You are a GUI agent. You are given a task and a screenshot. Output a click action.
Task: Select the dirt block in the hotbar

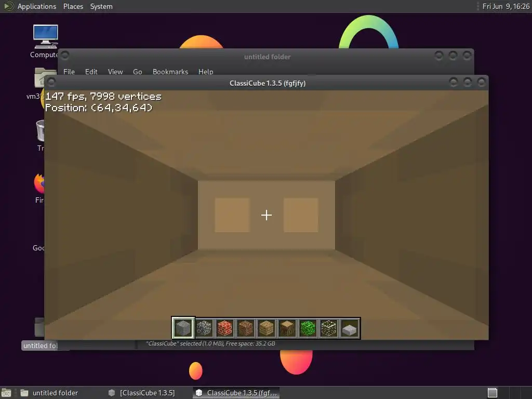pos(245,328)
